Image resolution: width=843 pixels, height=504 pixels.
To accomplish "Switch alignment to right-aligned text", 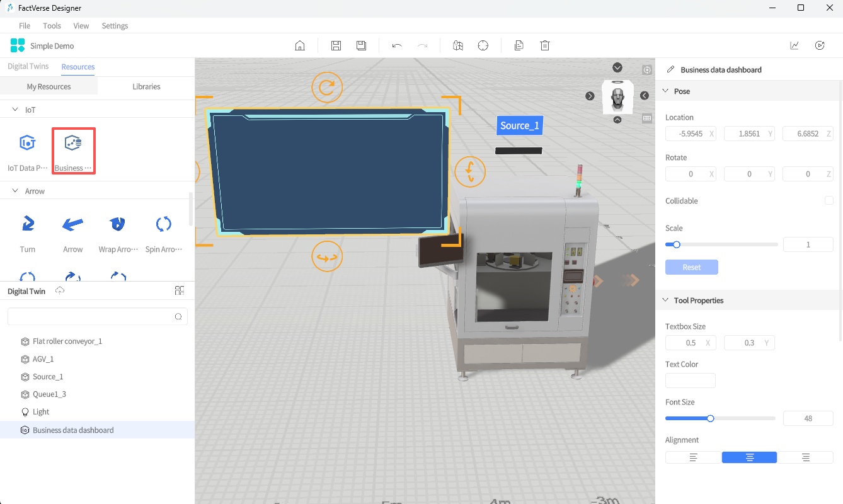I will (806, 457).
